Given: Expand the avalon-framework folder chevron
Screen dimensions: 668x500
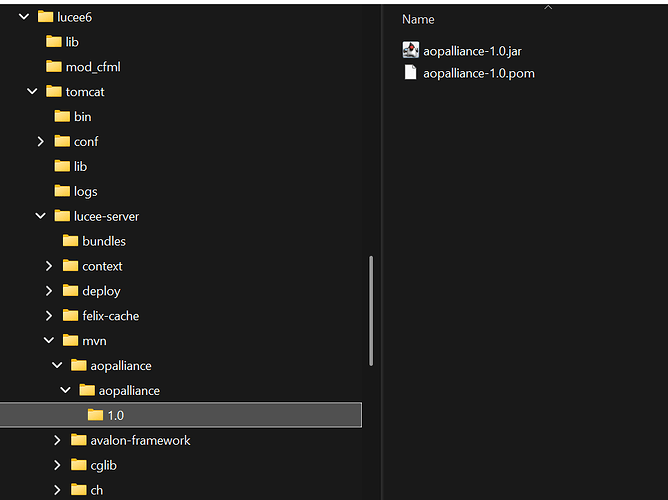Looking at the screenshot, I should 57,440.
